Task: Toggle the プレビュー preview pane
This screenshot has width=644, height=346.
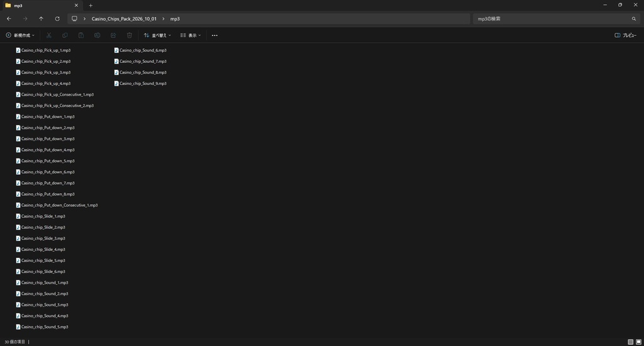Action: 626,35
